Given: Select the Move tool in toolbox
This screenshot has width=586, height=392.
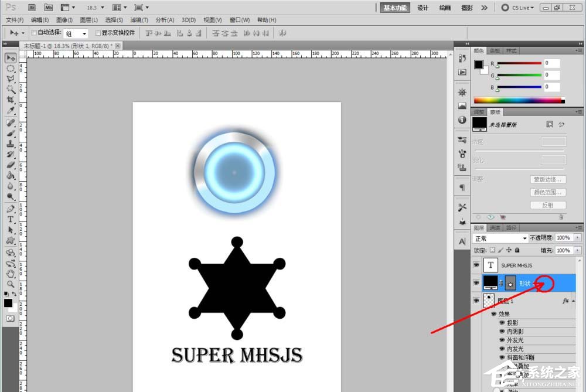Looking at the screenshot, I should click(x=11, y=57).
